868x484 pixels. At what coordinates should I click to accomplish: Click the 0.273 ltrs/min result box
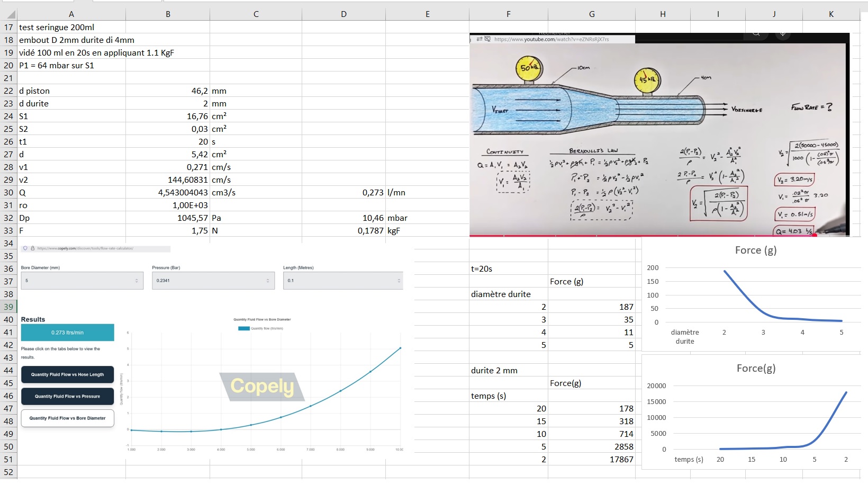point(67,333)
